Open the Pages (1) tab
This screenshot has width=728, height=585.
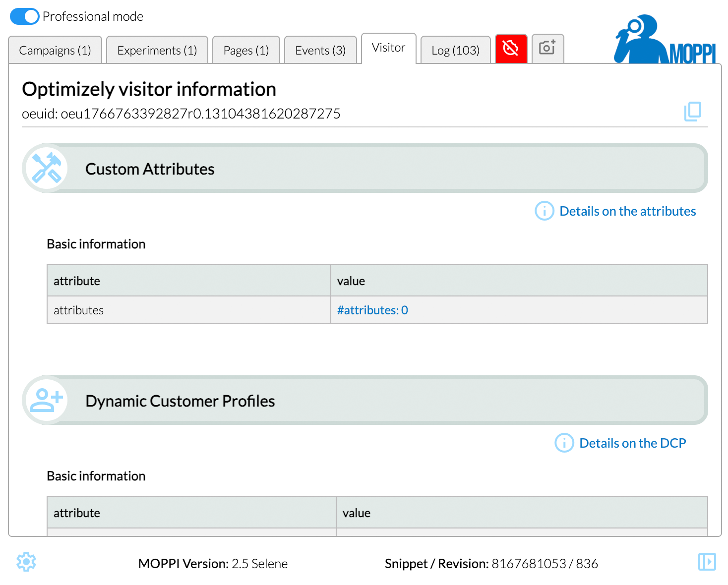[246, 50]
